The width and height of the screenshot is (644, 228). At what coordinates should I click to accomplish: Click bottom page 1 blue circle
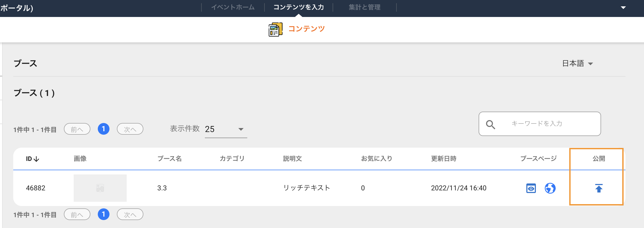104,214
